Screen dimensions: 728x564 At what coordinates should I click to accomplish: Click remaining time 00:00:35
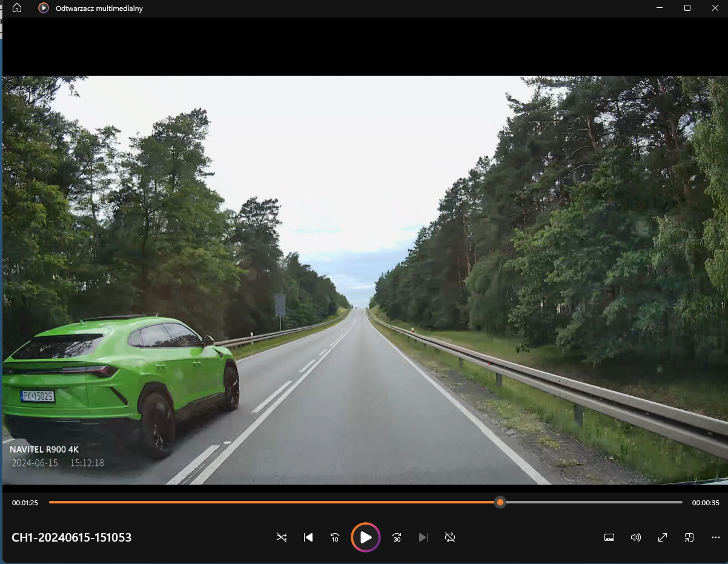[706, 503]
